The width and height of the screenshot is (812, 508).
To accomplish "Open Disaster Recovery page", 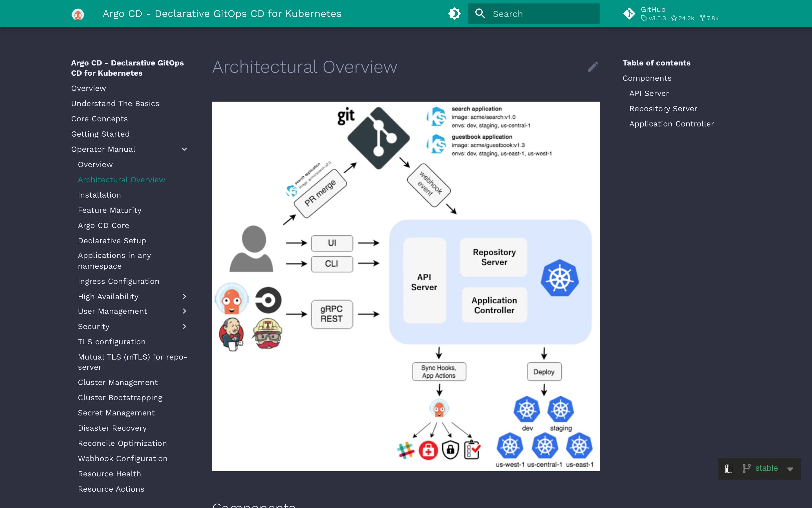I will click(x=112, y=428).
